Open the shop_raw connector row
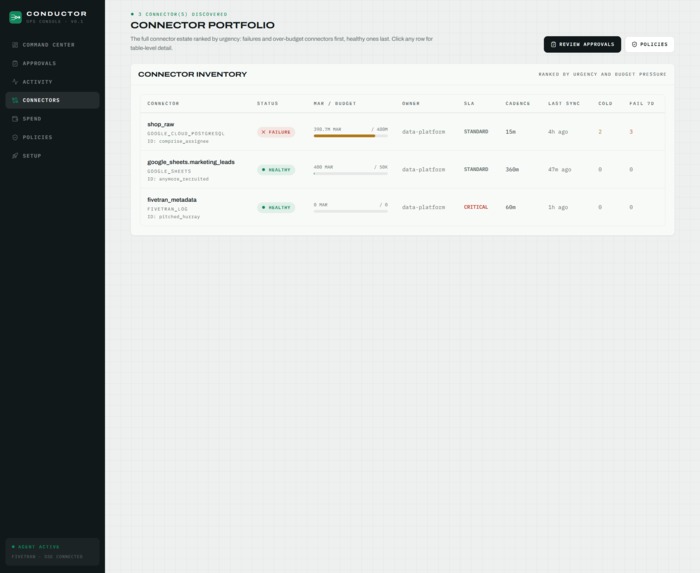This screenshot has height=573, width=700. pyautogui.click(x=402, y=132)
